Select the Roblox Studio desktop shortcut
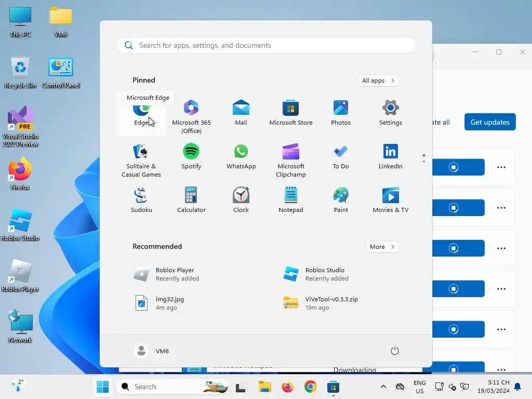532x399 pixels. (x=20, y=225)
